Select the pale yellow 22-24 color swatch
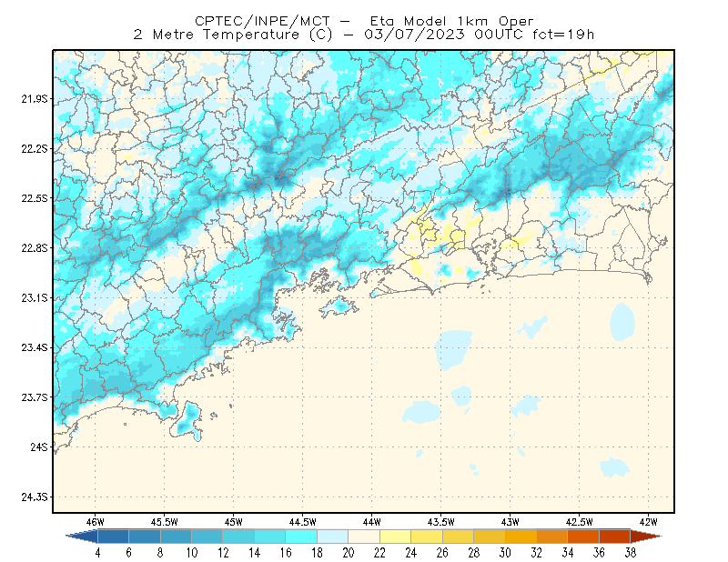The width and height of the screenshot is (728, 562). tap(395, 536)
